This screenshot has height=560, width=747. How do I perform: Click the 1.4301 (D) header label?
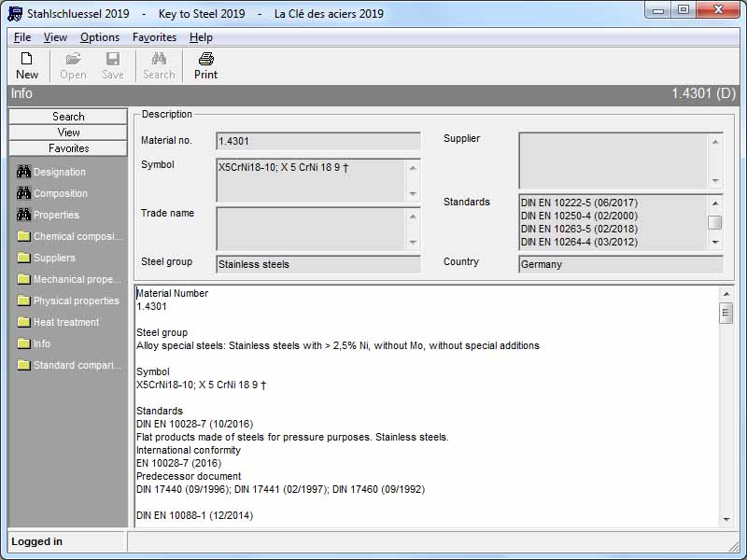pyautogui.click(x=704, y=93)
